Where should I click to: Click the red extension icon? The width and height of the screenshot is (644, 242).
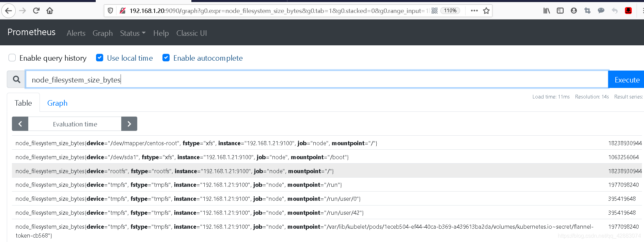628,11
